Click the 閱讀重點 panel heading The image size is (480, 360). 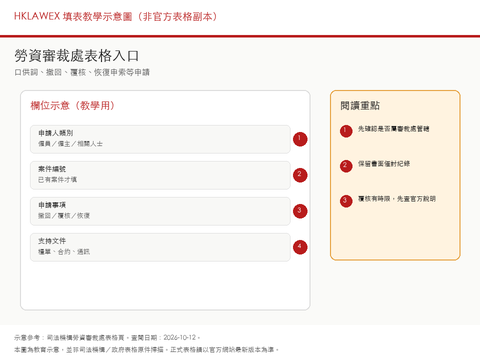coord(360,106)
